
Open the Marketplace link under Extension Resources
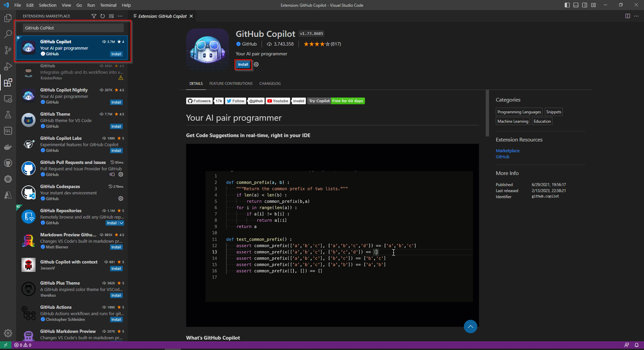point(507,151)
